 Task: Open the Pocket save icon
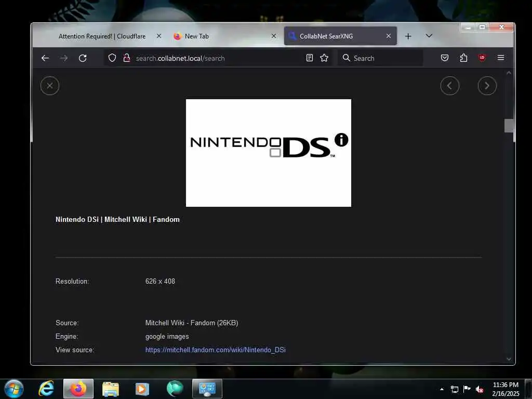445,58
